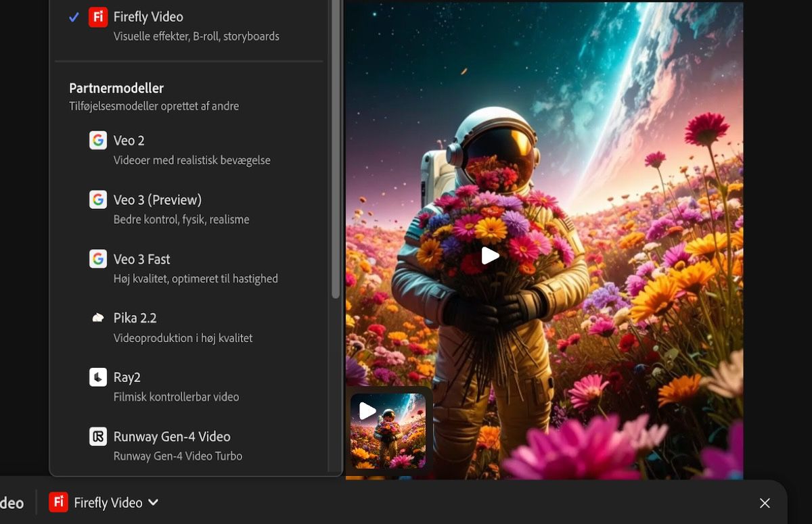Click the Luma icon next to Ray2
Image resolution: width=812 pixels, height=524 pixels.
click(x=98, y=377)
